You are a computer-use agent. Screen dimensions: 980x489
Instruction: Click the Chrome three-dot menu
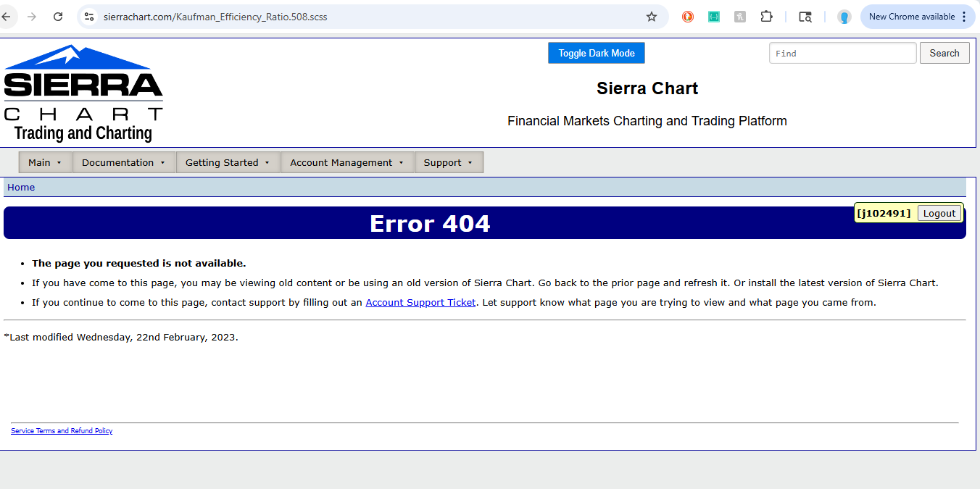(x=963, y=16)
